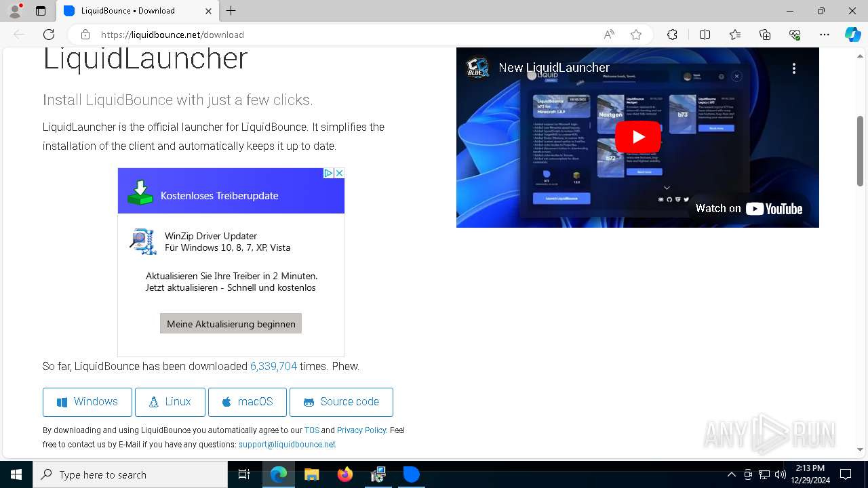The image size is (868, 488).
Task: Click the 6,339,704 download count
Action: (x=273, y=366)
